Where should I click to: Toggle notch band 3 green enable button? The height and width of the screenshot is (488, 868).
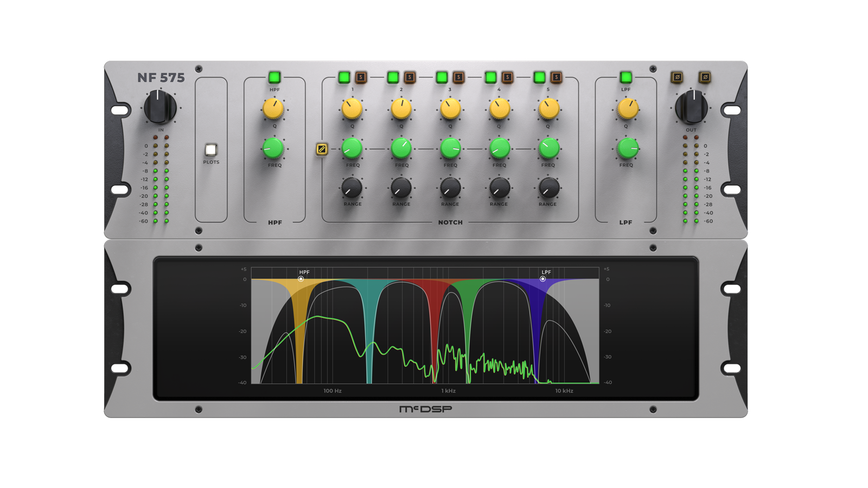click(442, 77)
